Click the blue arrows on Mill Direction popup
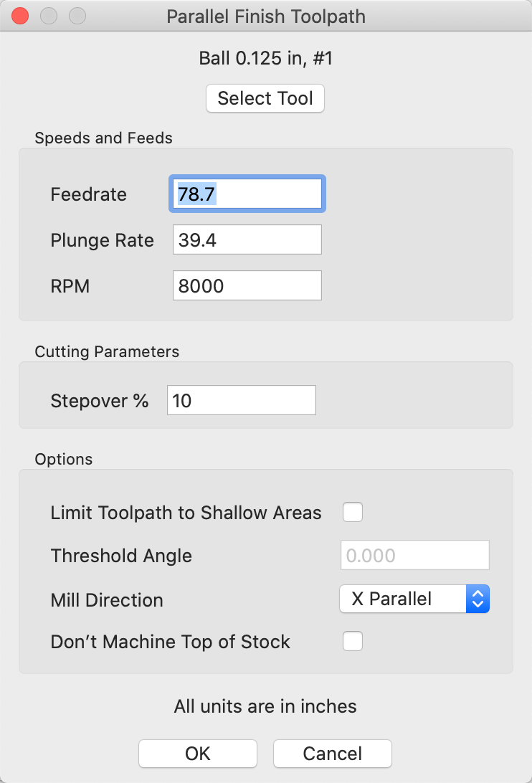Viewport: 532px width, 783px height. [x=478, y=599]
